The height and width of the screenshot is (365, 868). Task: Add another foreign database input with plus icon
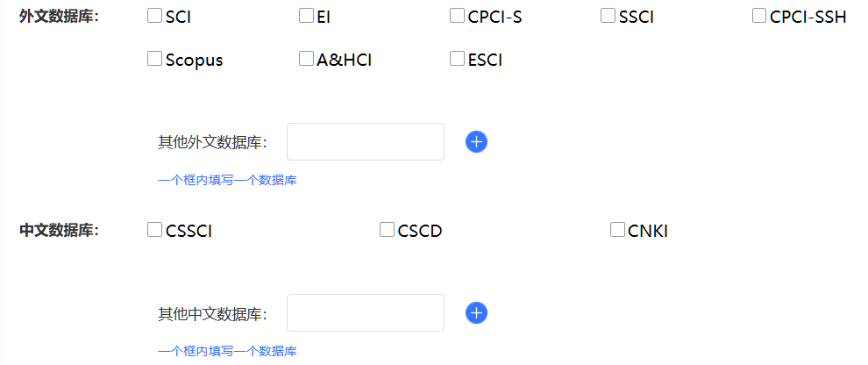click(x=476, y=142)
